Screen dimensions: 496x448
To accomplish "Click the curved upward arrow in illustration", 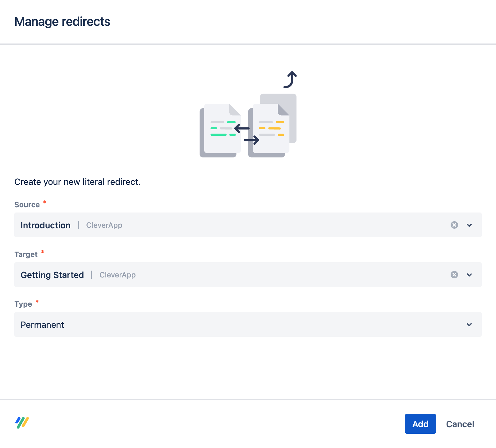I will point(291,80).
